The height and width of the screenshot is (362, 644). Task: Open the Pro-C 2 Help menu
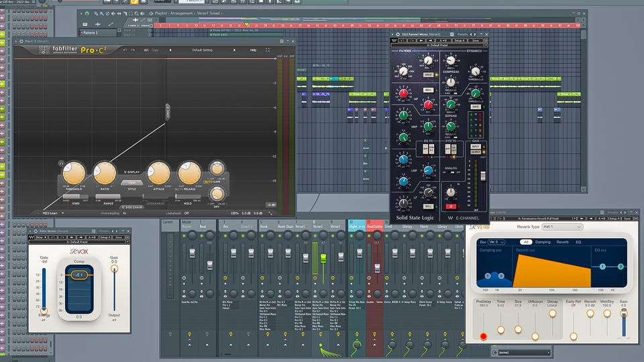pos(253,50)
